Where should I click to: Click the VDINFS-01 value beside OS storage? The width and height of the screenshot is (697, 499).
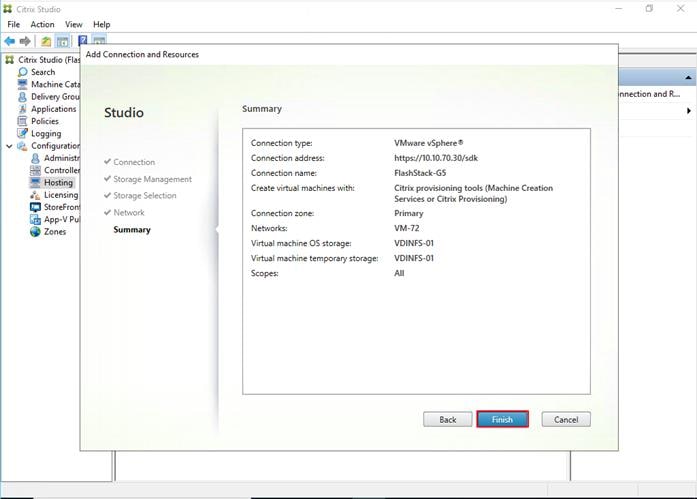point(413,243)
